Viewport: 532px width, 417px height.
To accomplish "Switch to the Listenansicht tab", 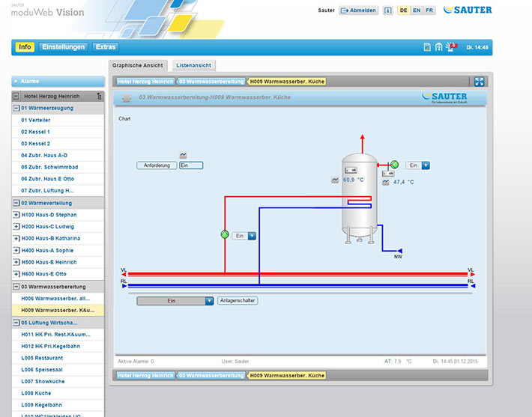I will coord(193,66).
